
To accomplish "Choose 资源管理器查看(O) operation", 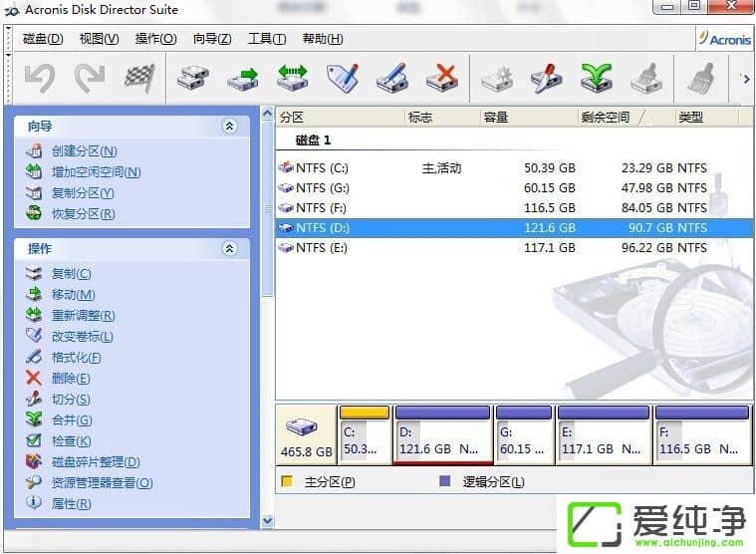I will pyautogui.click(x=103, y=483).
